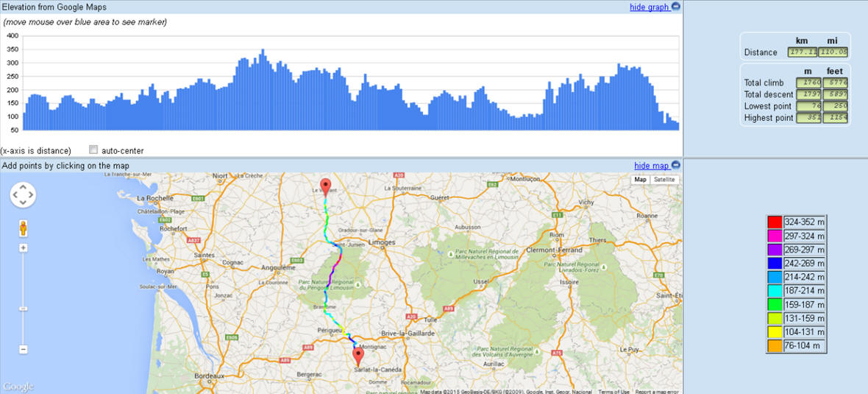Click the dark blue 242-269 m swatch
The image size is (868, 394).
click(775, 263)
